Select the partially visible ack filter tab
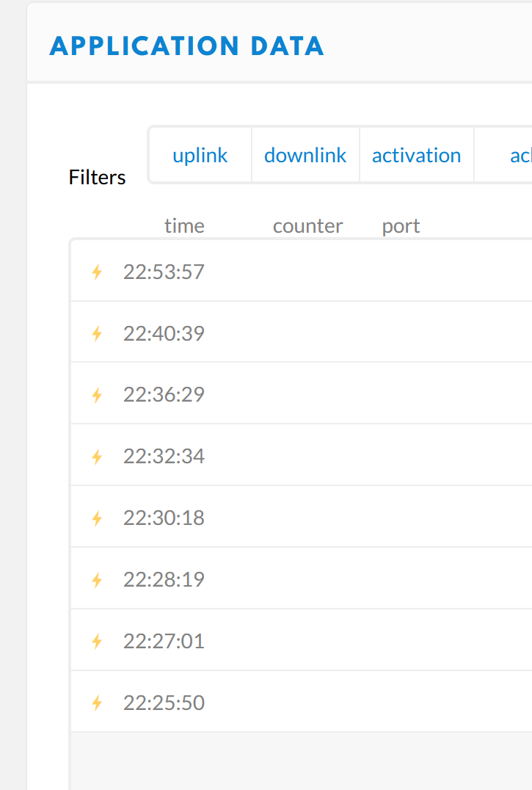This screenshot has height=790, width=532. click(503, 155)
